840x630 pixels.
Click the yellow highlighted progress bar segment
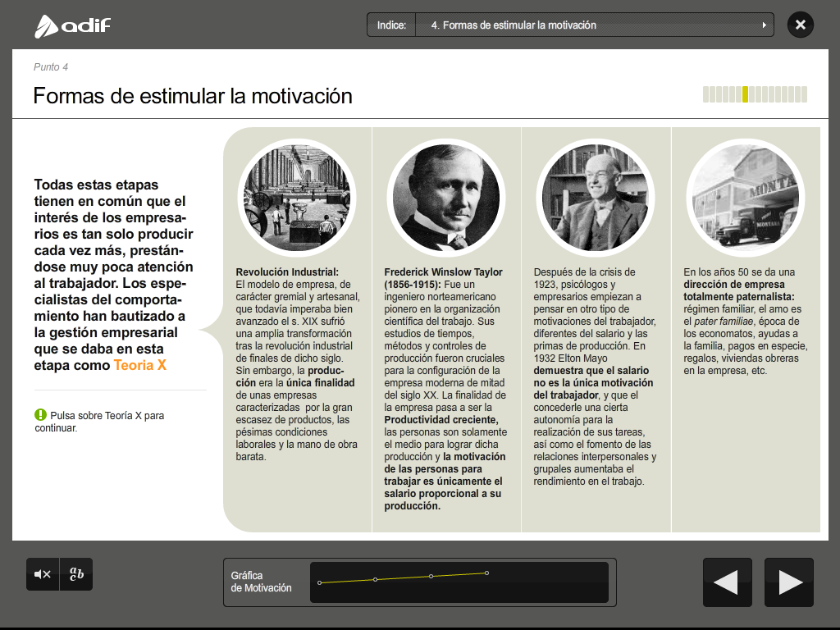[745, 94]
